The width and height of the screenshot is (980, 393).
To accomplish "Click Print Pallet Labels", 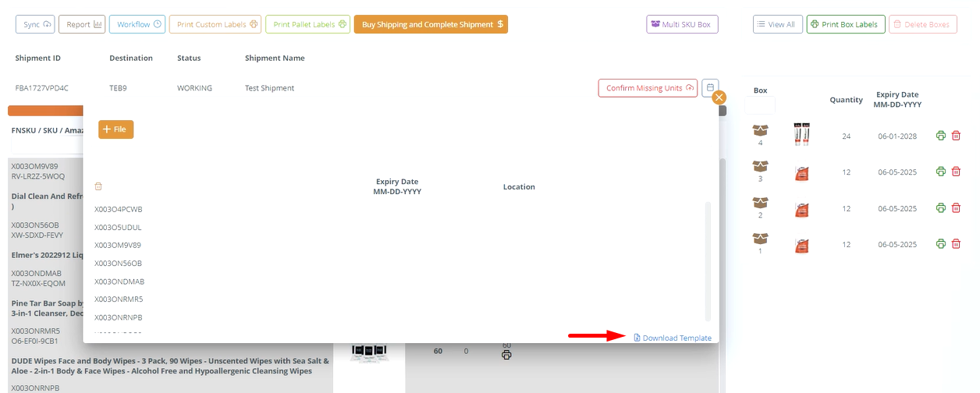I will tap(307, 24).
